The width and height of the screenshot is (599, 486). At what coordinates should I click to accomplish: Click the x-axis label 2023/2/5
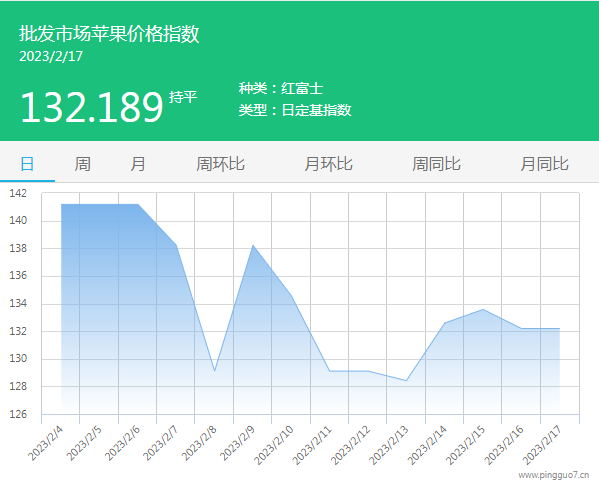[84, 443]
